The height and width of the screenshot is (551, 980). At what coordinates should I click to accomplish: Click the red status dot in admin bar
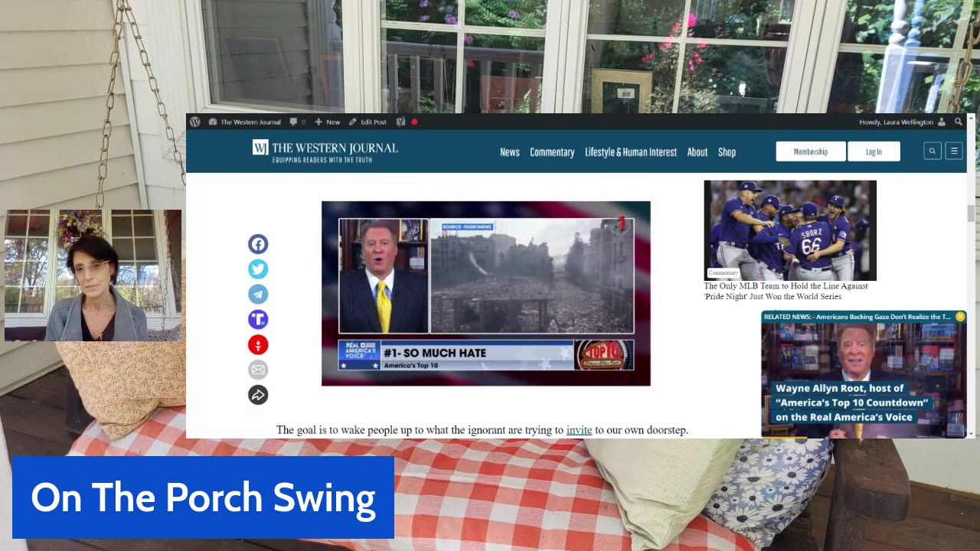(x=414, y=122)
